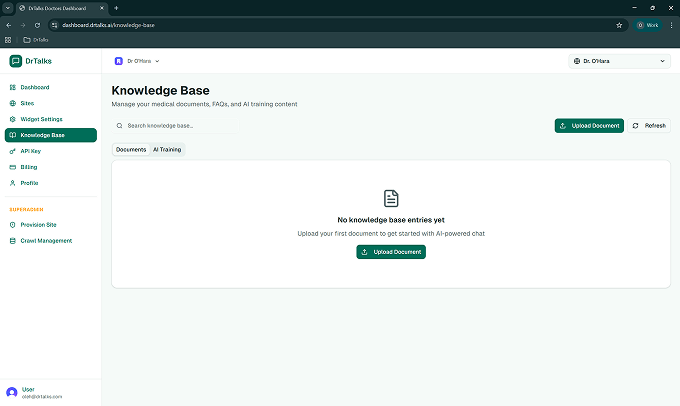The image size is (680, 406).
Task: Click the browser back arrow
Action: point(9,25)
